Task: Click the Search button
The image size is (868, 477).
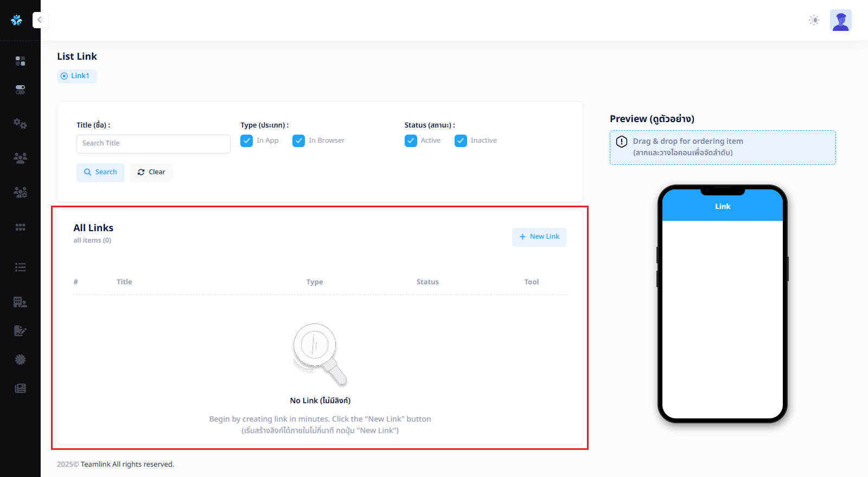Action: pos(100,173)
